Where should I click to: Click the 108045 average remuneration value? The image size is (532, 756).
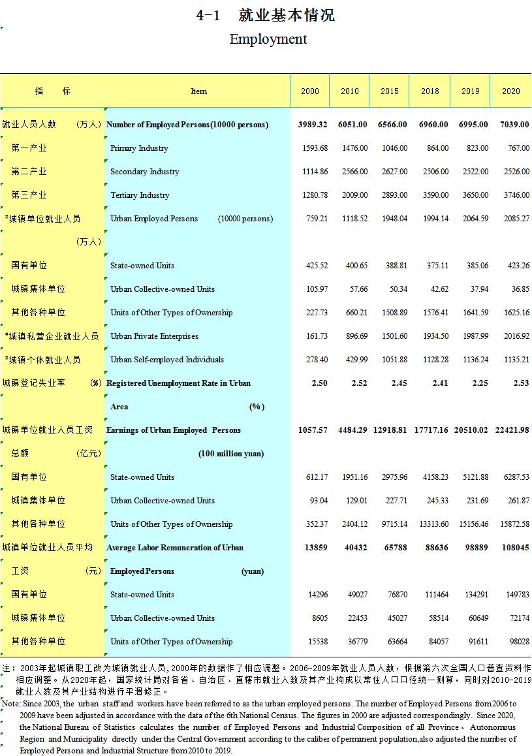pyautogui.click(x=515, y=548)
